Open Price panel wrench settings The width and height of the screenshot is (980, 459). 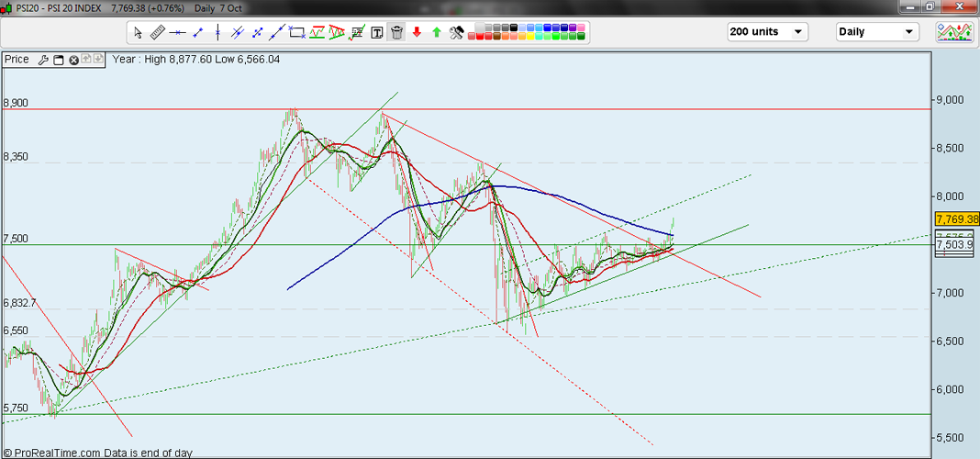click(43, 60)
